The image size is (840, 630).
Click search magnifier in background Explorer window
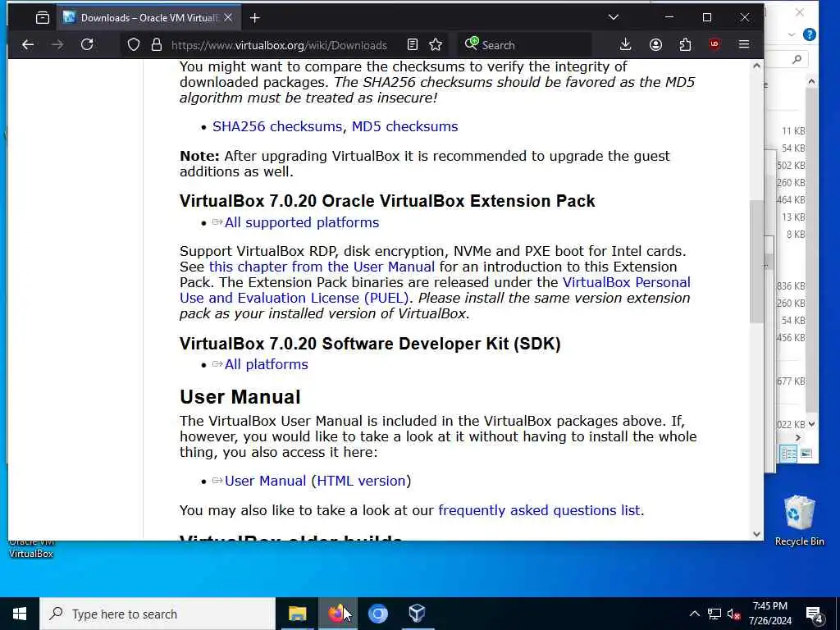(x=797, y=59)
